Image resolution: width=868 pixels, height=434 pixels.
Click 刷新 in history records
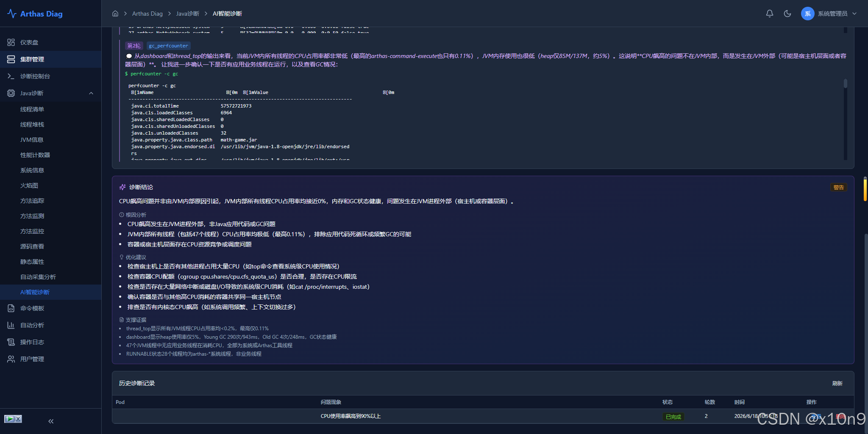click(x=837, y=383)
